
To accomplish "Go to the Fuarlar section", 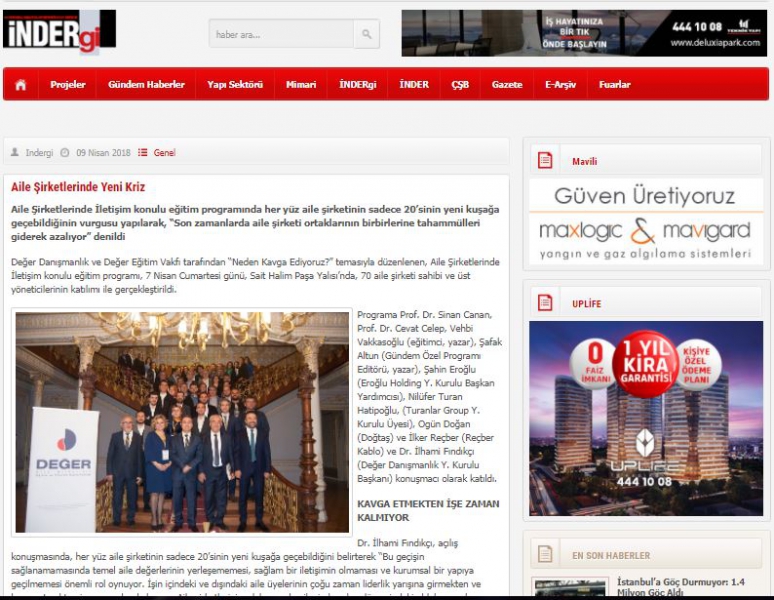I will pyautogui.click(x=615, y=85).
